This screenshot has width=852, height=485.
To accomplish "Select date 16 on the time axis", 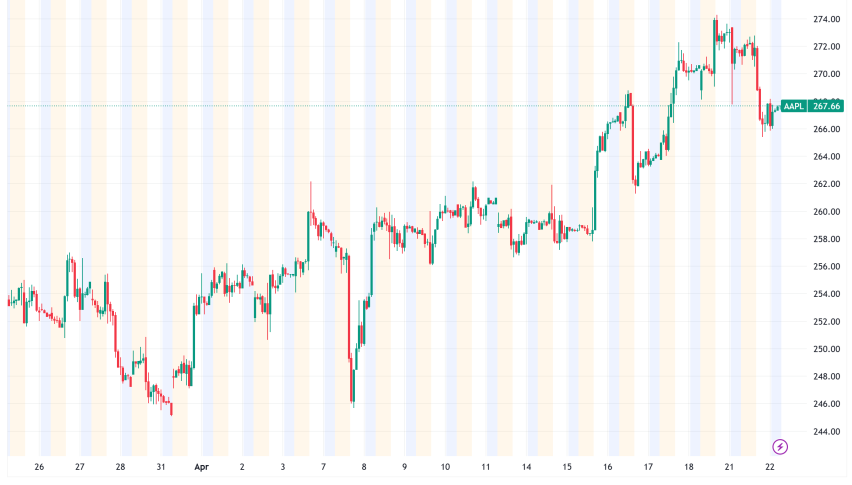I will [x=608, y=467].
